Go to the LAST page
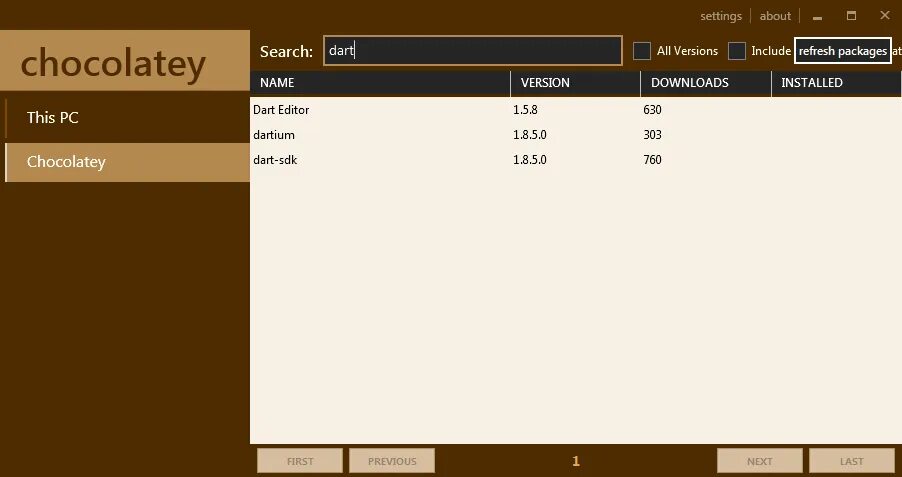Screen dimensions: 902x477 [x=851, y=461]
